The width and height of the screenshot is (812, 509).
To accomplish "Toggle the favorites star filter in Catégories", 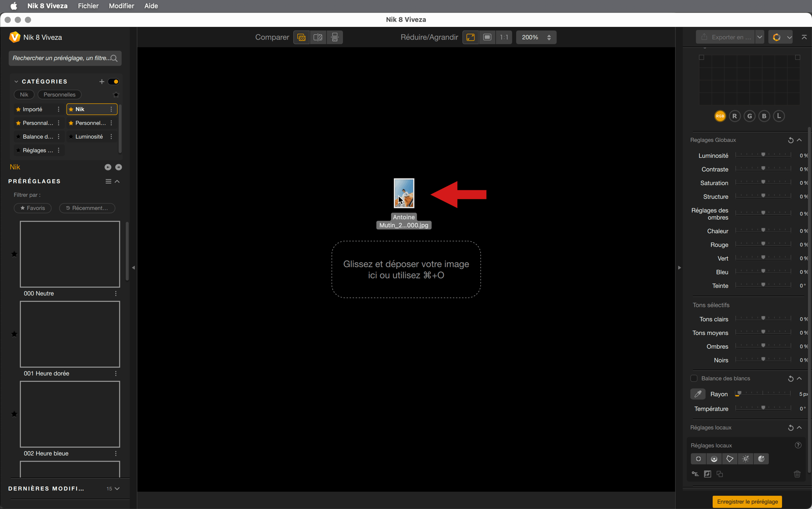I will point(116,95).
